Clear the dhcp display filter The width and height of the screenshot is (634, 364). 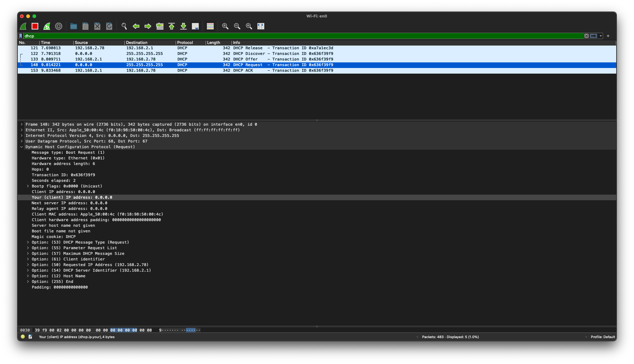[x=587, y=36]
